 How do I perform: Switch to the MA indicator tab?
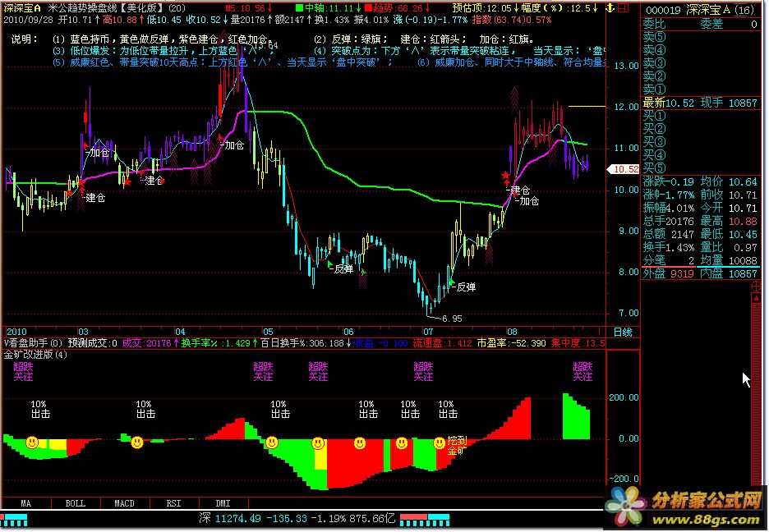[26, 503]
